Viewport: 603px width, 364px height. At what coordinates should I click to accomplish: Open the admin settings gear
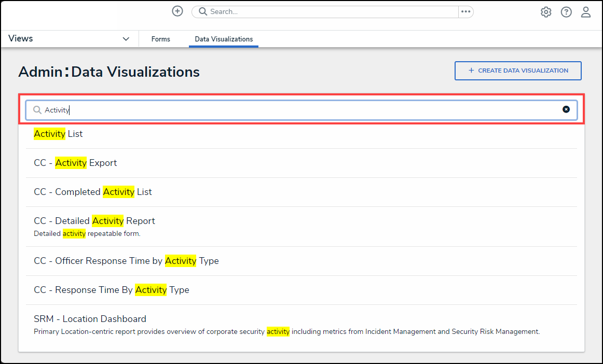[546, 12]
